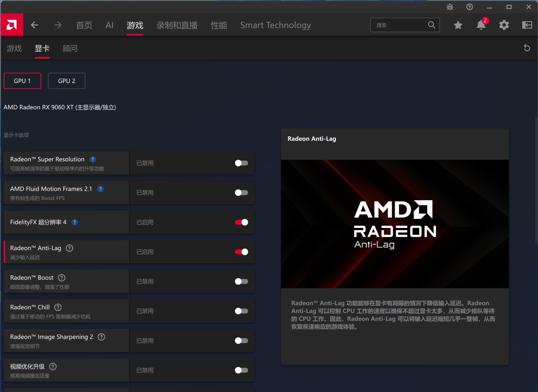Open help for 视频优化升级
Screen dimensions: 538x392
point(53,367)
